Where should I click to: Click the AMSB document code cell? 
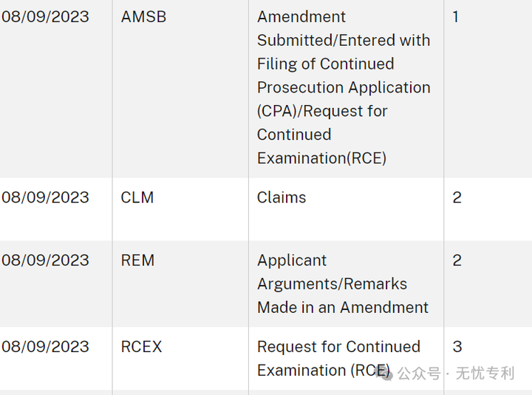pos(143,17)
